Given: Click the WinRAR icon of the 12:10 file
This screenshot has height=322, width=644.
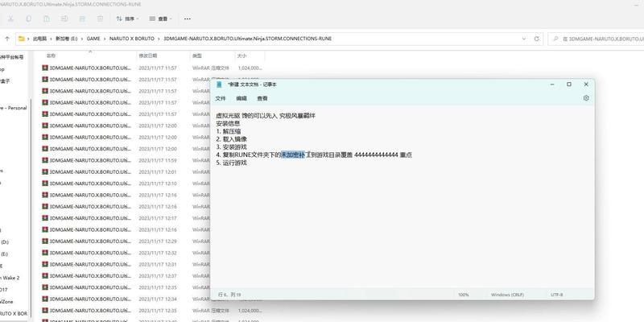Looking at the screenshot, I should click(x=45, y=184).
